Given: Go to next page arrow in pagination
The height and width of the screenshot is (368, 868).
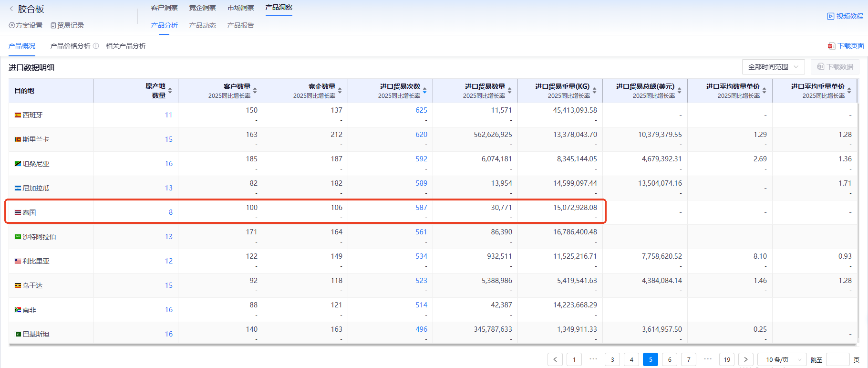Looking at the screenshot, I should 746,359.
